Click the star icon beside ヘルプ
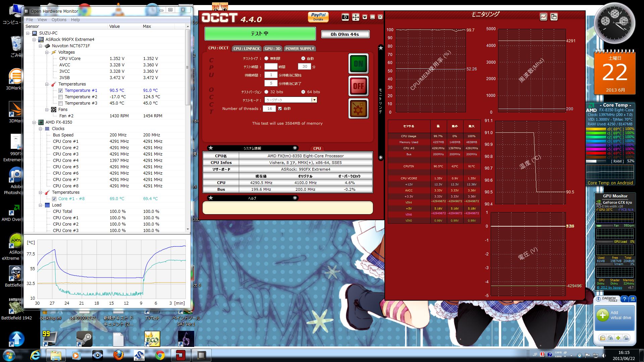Viewport: 644px width, 362px height. pos(211,198)
